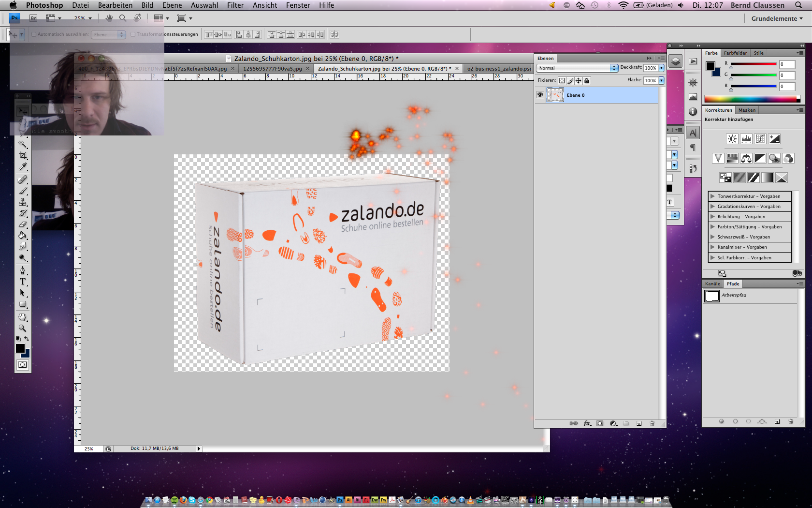Toggle lock all for the layer
This screenshot has width=812, height=508.
[587, 81]
